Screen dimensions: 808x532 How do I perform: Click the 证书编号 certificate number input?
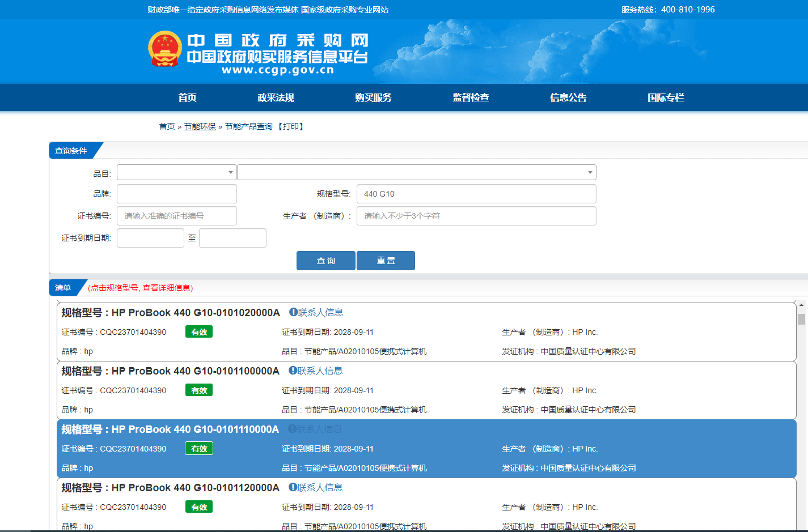tap(176, 216)
